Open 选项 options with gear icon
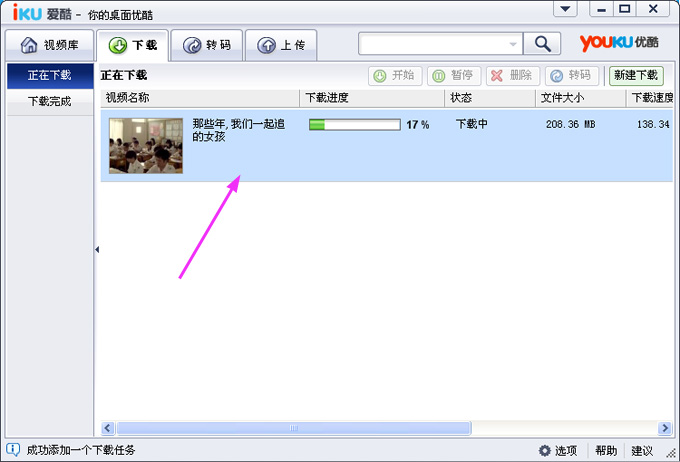 (558, 451)
